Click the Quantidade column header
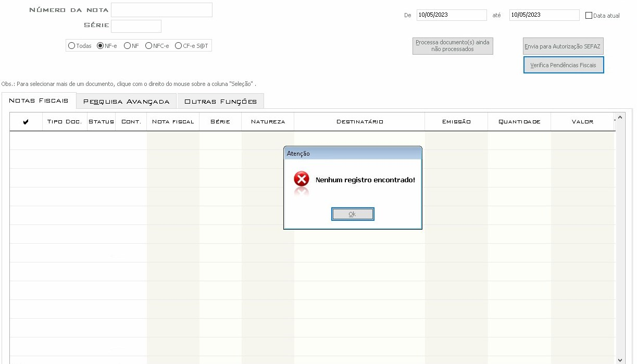This screenshot has width=637, height=364. click(519, 122)
